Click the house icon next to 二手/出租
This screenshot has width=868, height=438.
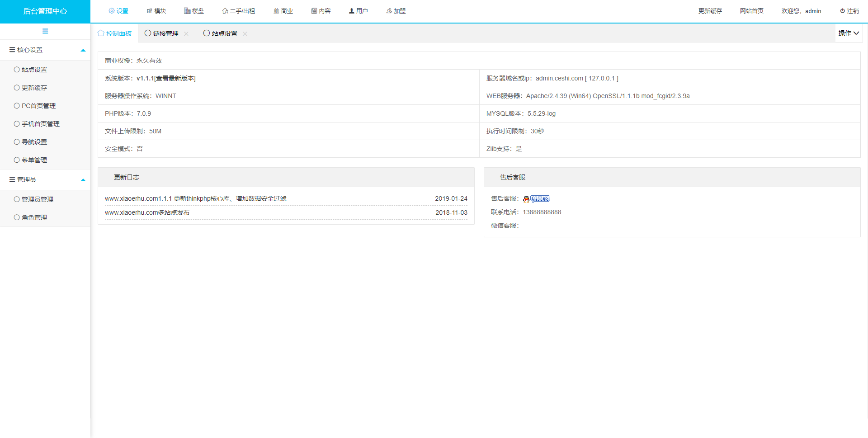pos(225,11)
